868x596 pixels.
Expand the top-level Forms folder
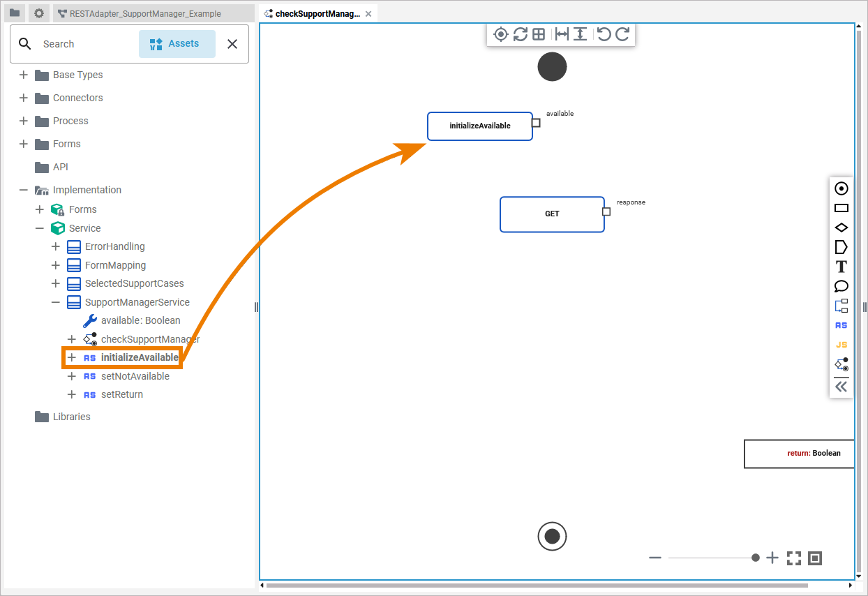click(24, 144)
